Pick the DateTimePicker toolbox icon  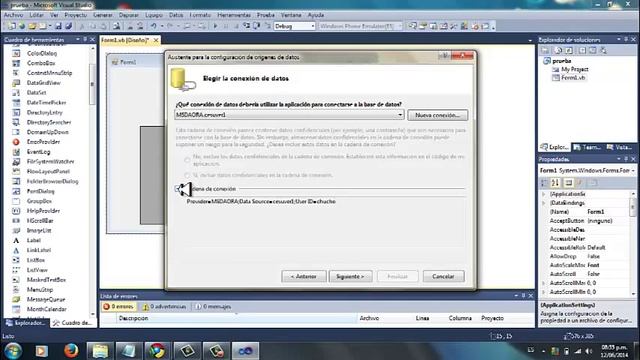pos(16,102)
